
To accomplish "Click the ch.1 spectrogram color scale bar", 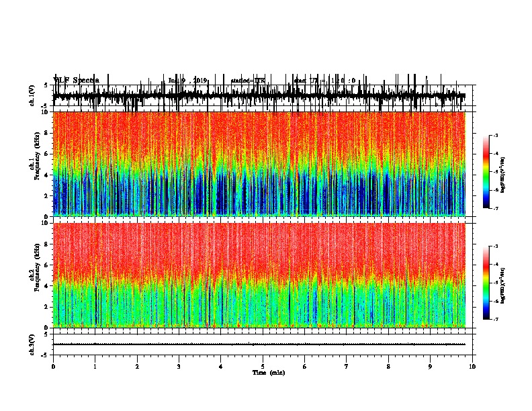I will tap(486, 172).
